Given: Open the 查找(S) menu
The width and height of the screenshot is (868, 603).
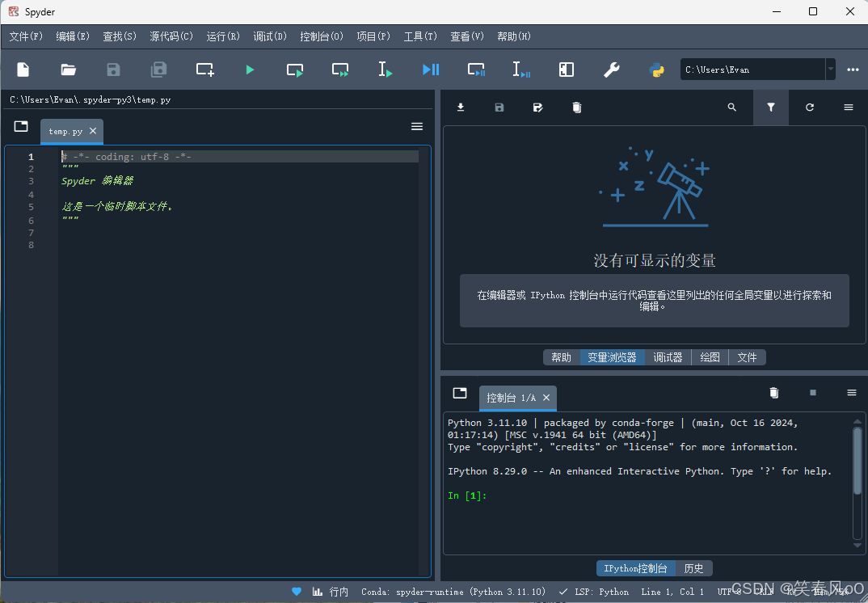Looking at the screenshot, I should [x=120, y=36].
